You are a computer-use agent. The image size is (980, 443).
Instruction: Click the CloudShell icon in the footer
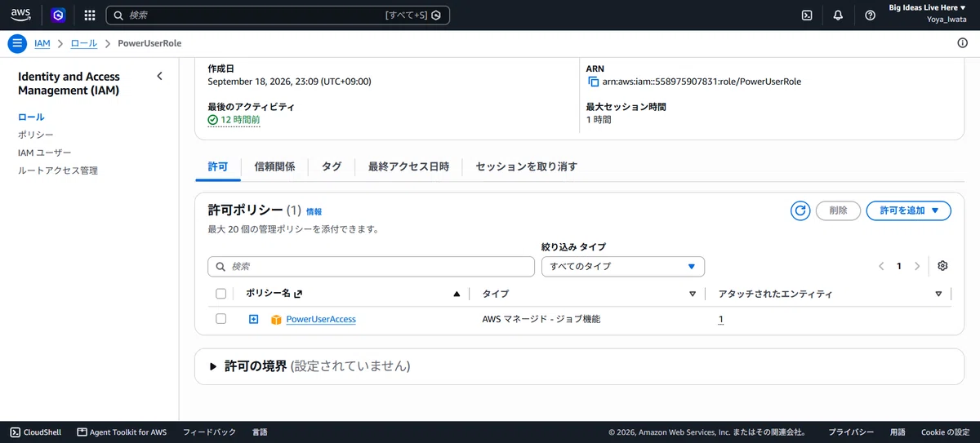(x=16, y=432)
